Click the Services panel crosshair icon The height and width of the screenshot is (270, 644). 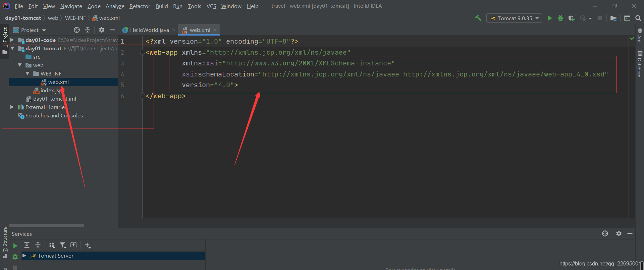(x=605, y=233)
